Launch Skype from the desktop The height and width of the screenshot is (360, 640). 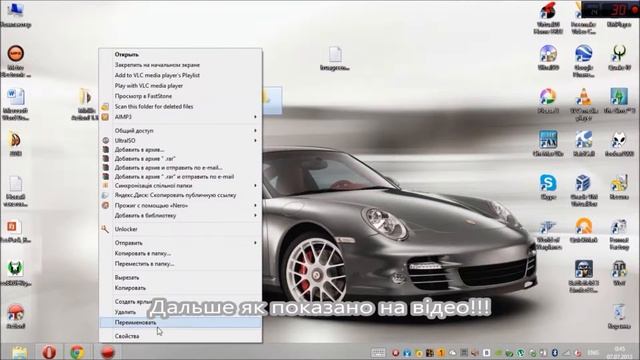(548, 187)
